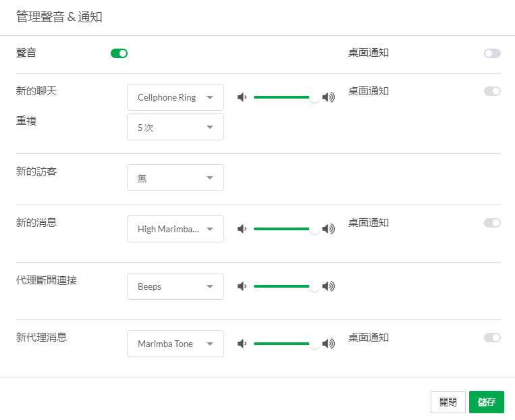Open the High Marimba sound dropdown

tap(175, 229)
